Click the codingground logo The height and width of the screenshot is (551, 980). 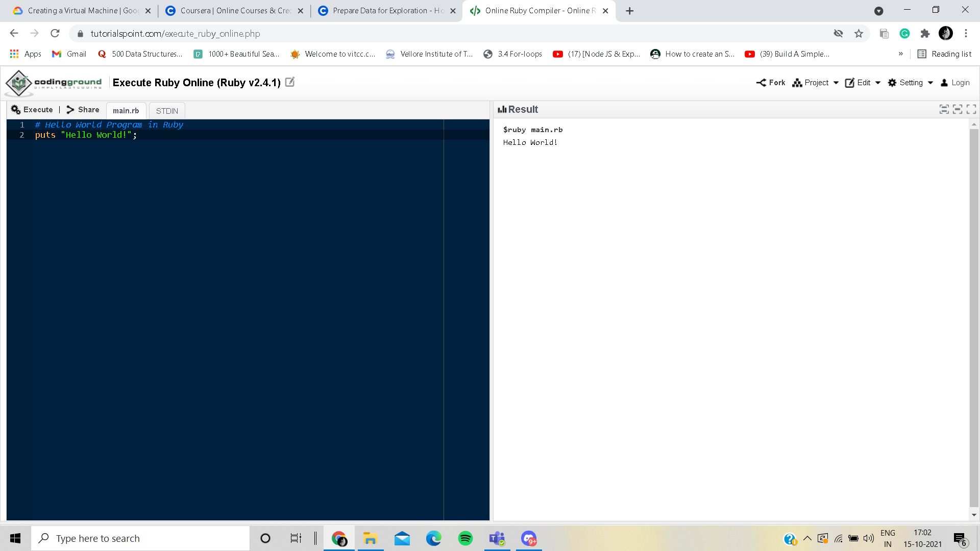tap(54, 83)
